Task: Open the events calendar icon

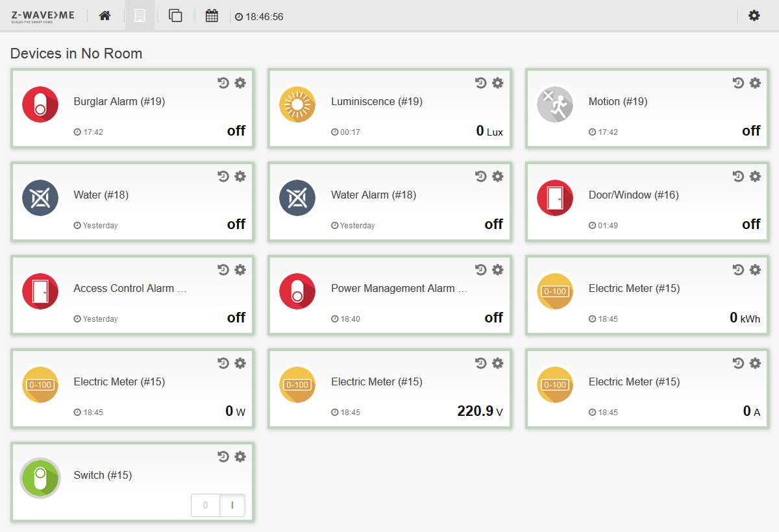Action: [212, 16]
